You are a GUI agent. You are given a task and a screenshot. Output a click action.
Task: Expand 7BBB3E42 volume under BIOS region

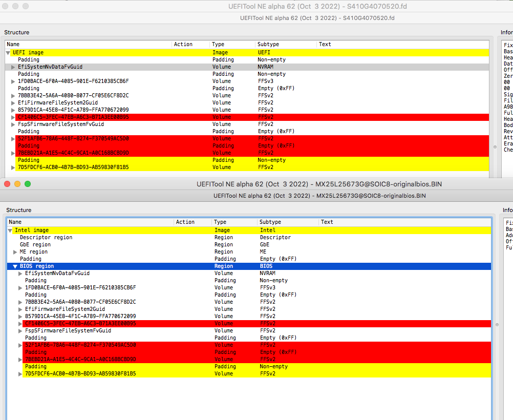(x=20, y=303)
